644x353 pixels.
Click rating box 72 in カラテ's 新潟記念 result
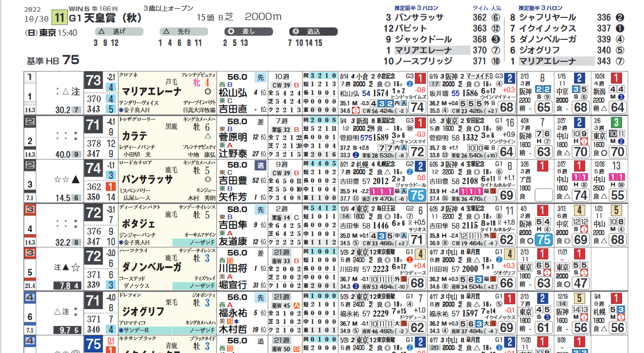point(417,151)
